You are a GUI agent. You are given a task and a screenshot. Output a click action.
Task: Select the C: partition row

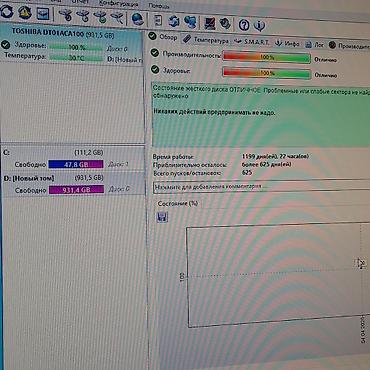click(73, 158)
